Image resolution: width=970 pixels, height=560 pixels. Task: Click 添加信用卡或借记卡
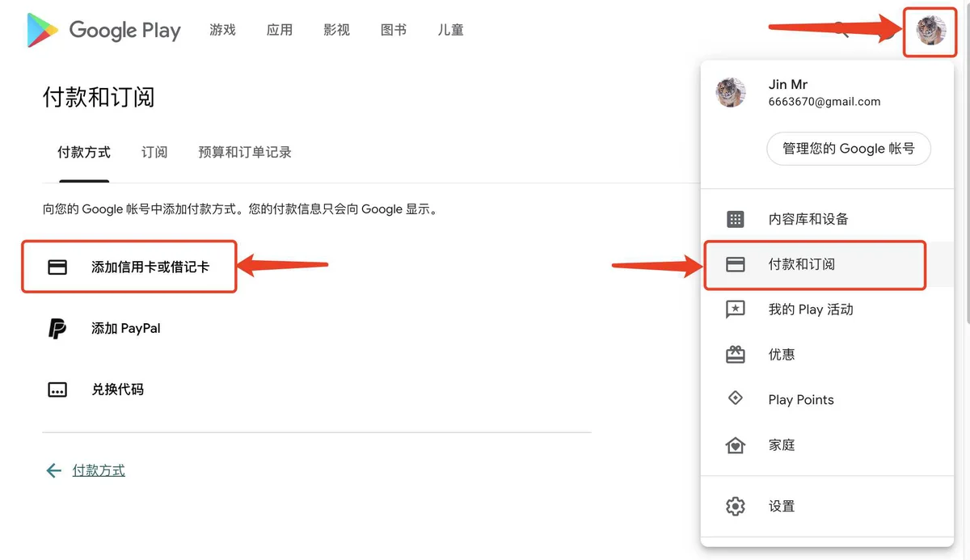click(151, 266)
